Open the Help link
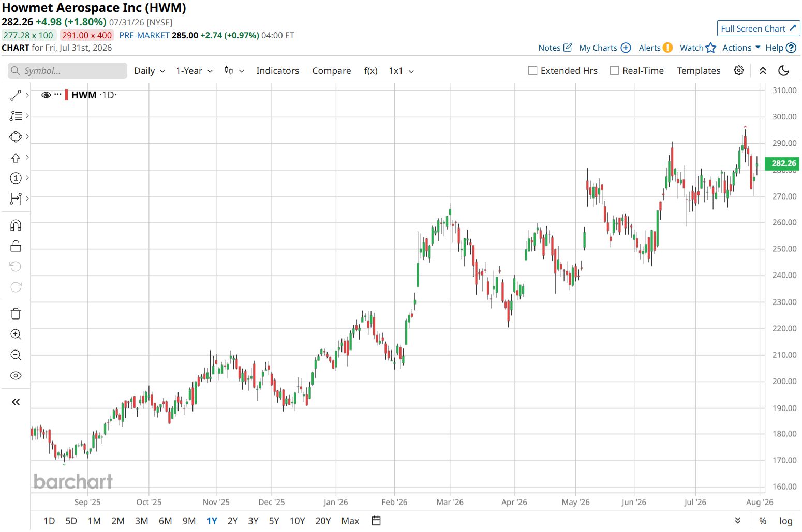 click(780, 48)
